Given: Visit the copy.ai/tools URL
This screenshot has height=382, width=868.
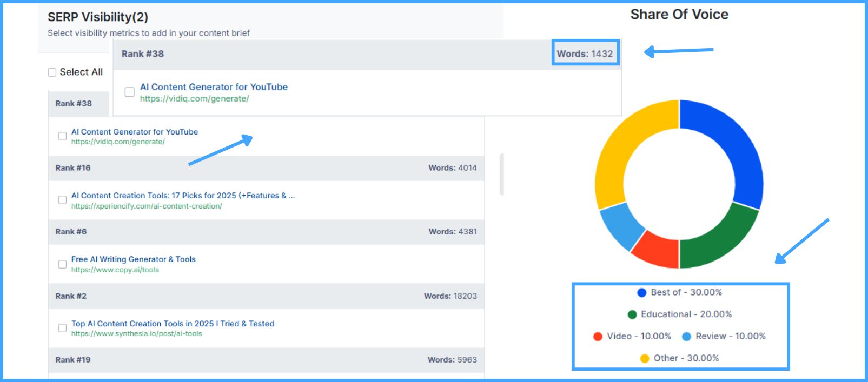Looking at the screenshot, I should (115, 270).
